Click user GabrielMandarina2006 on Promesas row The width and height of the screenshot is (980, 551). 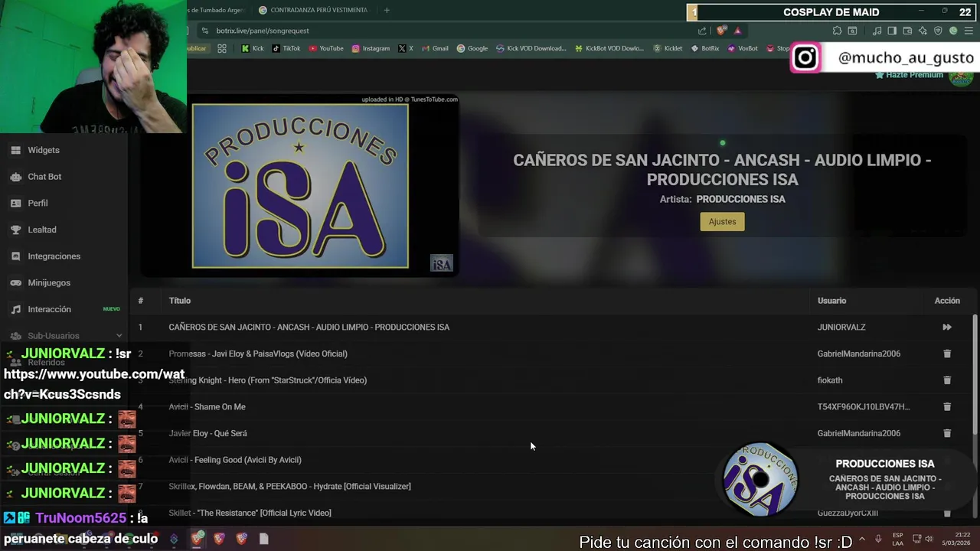click(x=858, y=354)
